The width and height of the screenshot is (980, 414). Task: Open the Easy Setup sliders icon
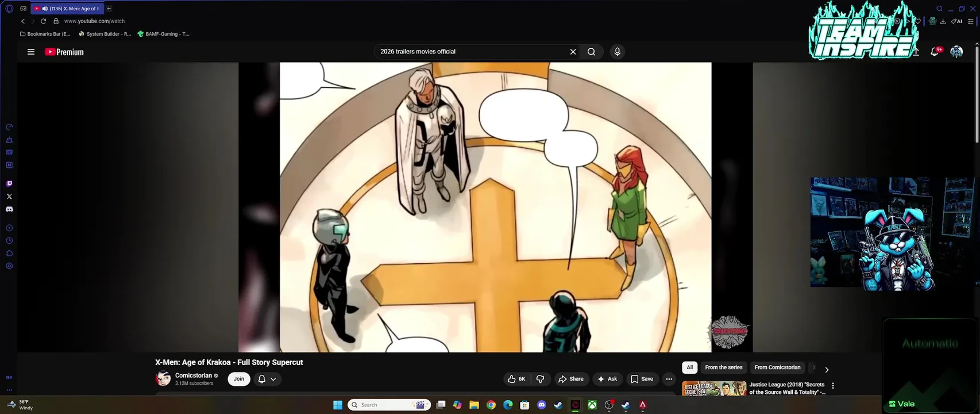pos(971,21)
